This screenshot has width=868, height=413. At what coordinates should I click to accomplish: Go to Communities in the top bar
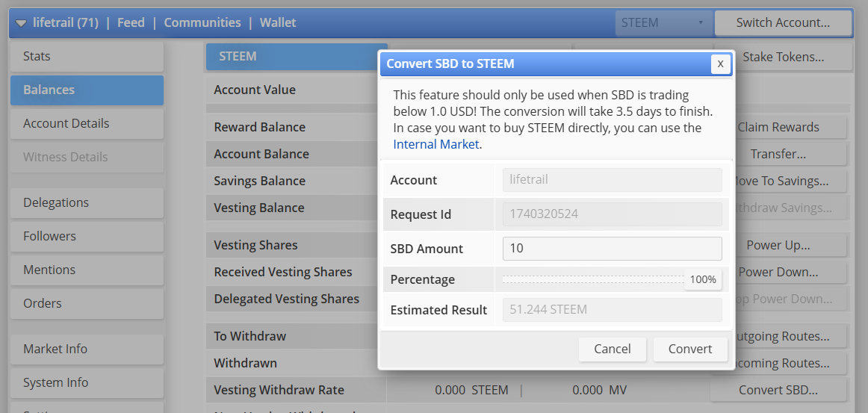coord(202,23)
